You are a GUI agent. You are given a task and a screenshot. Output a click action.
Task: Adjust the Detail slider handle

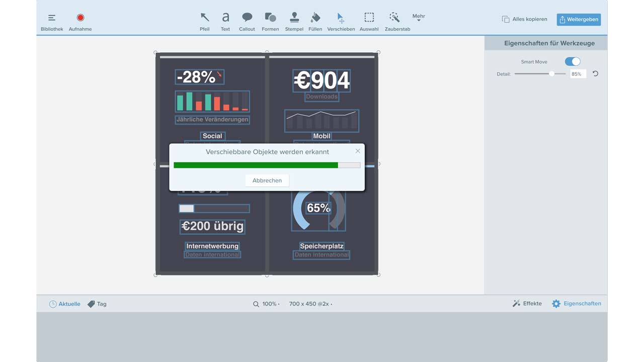551,74
